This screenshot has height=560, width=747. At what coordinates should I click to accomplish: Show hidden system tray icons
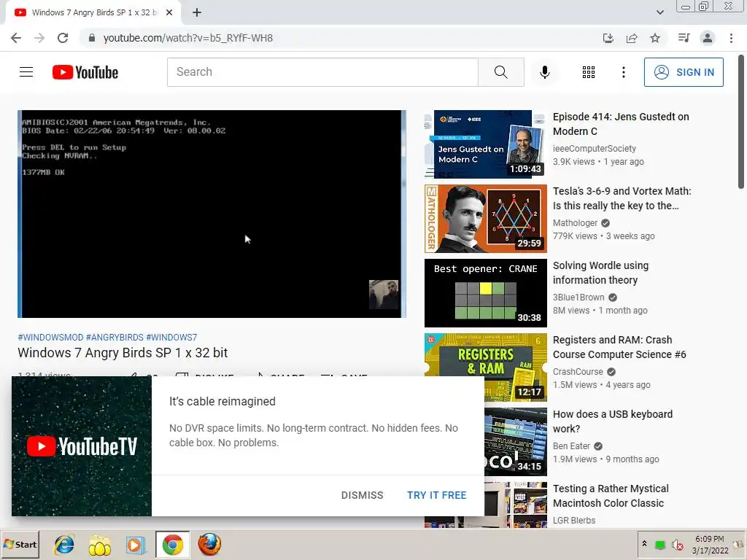pyautogui.click(x=644, y=544)
